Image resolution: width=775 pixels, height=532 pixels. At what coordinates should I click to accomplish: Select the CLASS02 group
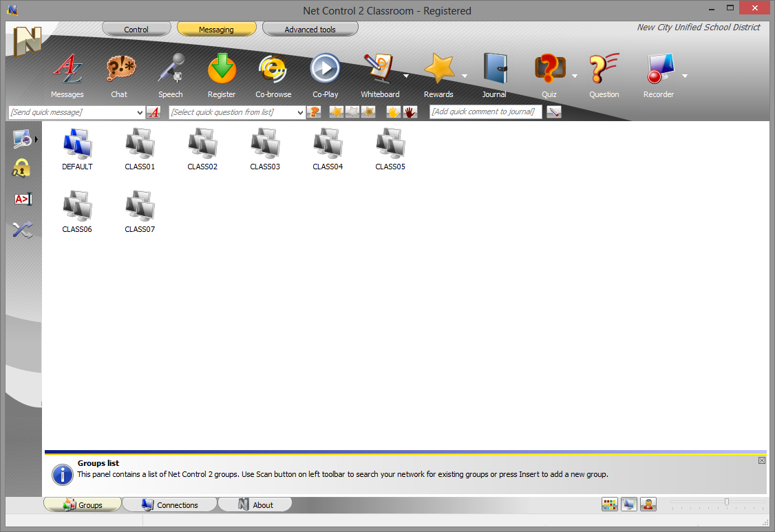coord(202,149)
